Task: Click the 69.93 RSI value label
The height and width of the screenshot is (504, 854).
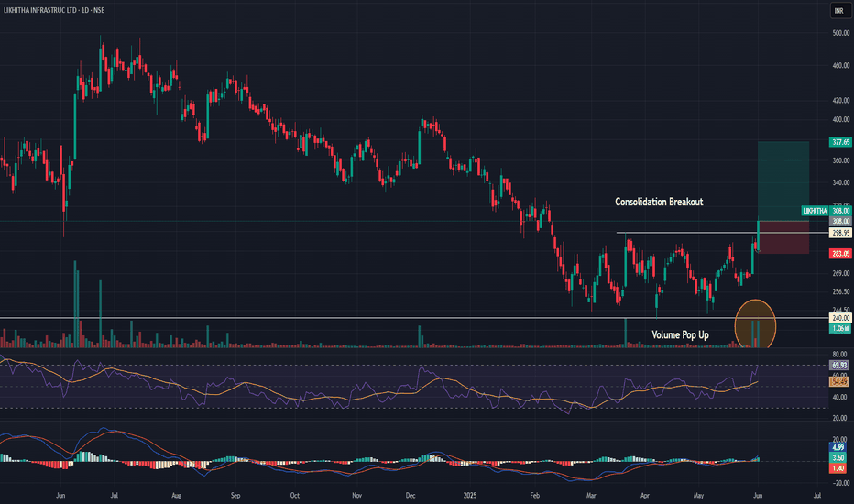Action: pyautogui.click(x=840, y=365)
